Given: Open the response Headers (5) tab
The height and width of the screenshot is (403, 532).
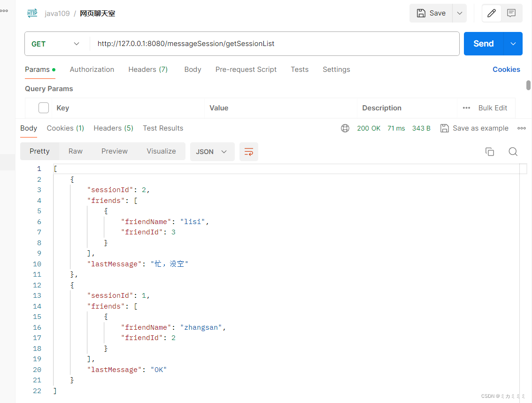Looking at the screenshot, I should (113, 128).
